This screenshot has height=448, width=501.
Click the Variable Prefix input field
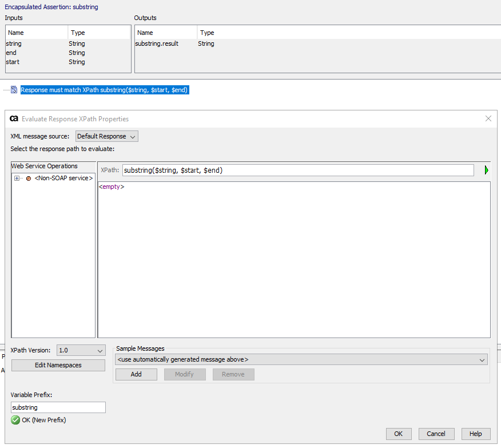[x=58, y=407]
